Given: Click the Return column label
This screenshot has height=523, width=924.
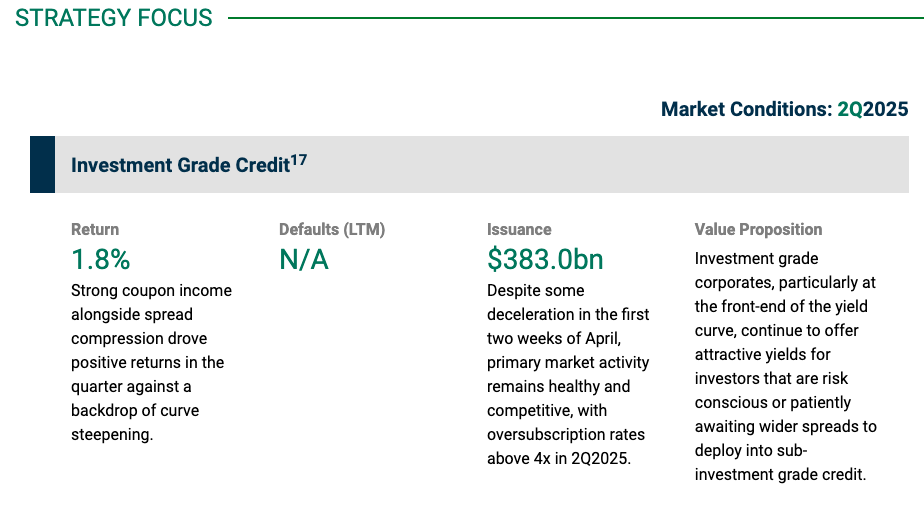Looking at the screenshot, I should [x=95, y=229].
